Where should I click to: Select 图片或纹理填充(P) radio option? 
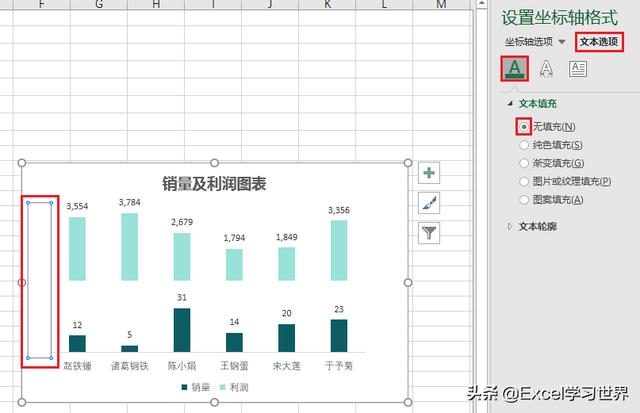pos(524,181)
